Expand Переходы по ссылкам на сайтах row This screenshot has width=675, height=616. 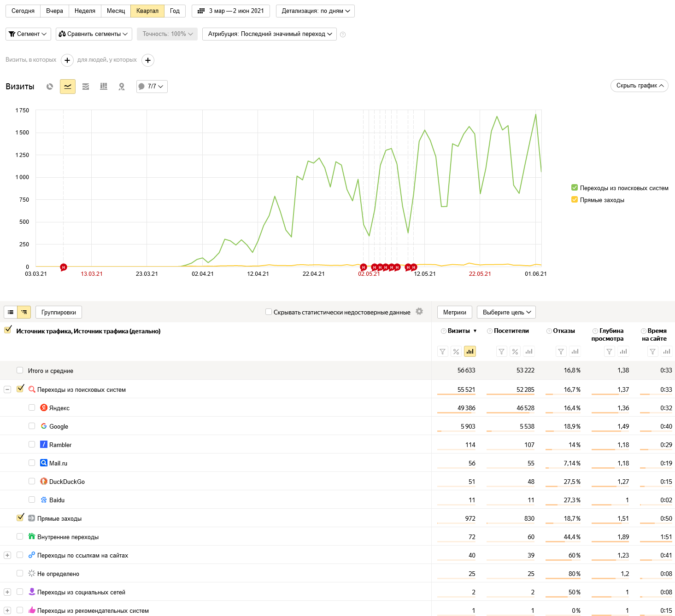[x=7, y=555]
